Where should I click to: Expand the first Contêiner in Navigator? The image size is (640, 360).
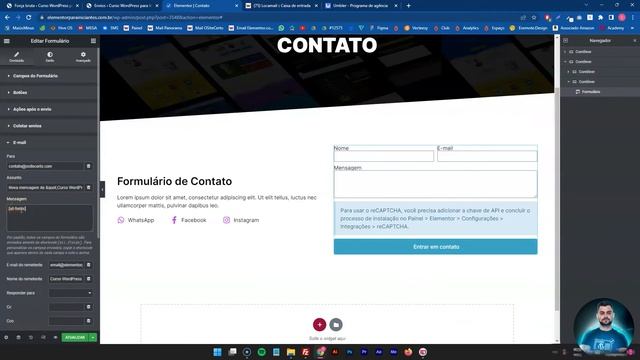565,52
